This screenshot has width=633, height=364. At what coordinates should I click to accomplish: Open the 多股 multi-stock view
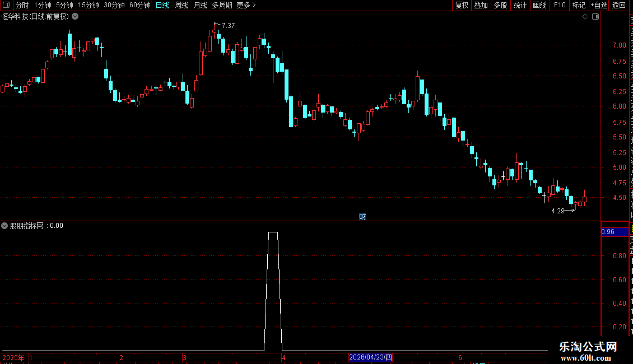(501, 5)
